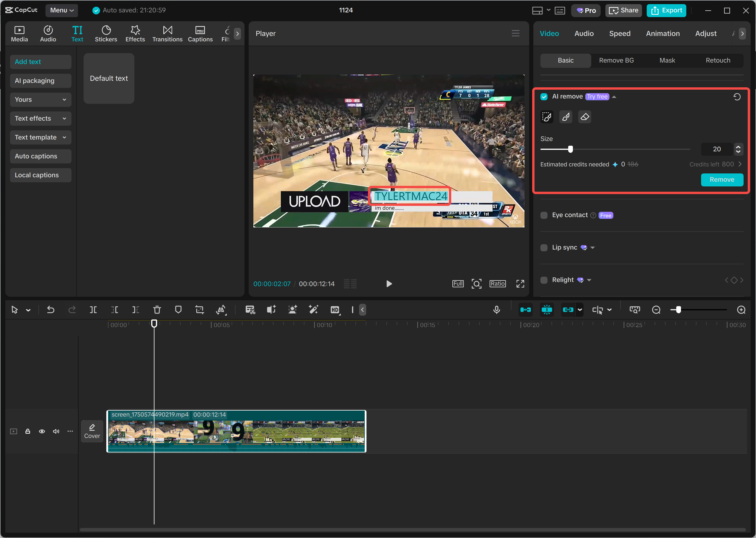The width and height of the screenshot is (756, 538).
Task: Adjust the Size slider in AI remove
Action: [570, 149]
